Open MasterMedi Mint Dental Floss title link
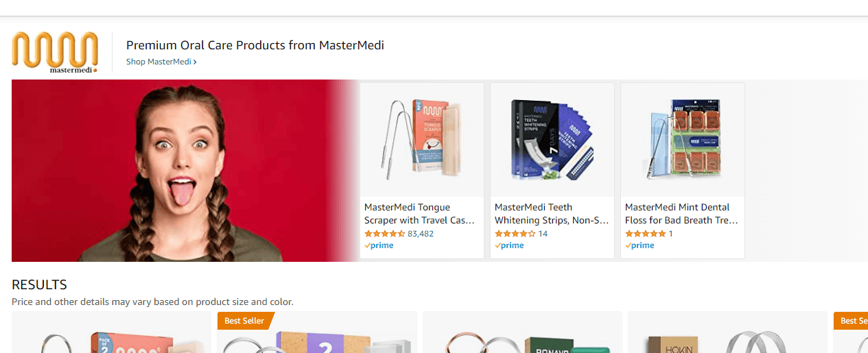The height and width of the screenshot is (353, 868). (x=681, y=214)
